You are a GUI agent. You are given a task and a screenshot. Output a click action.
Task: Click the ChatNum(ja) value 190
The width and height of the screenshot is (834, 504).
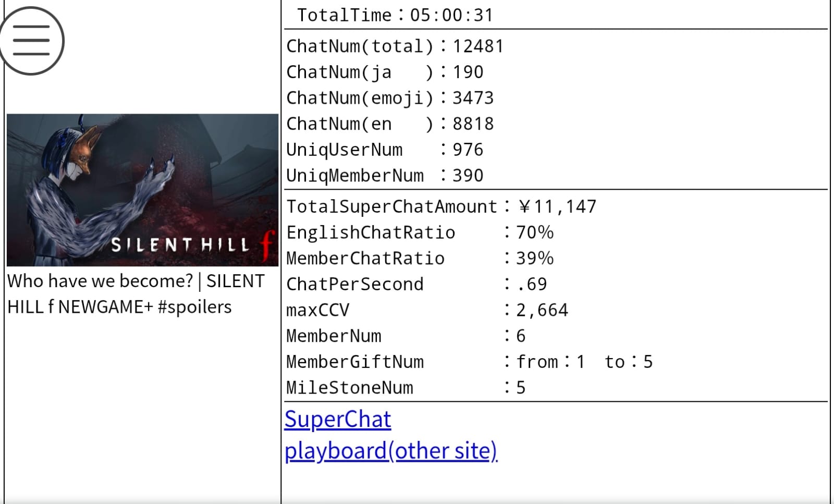pyautogui.click(x=468, y=72)
